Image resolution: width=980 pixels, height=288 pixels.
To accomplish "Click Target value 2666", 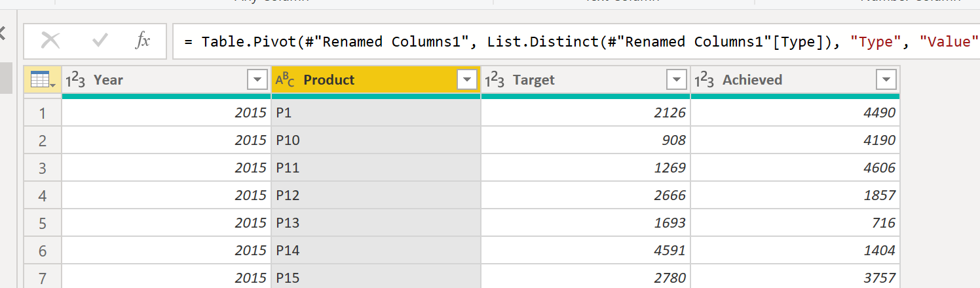I will click(x=586, y=195).
